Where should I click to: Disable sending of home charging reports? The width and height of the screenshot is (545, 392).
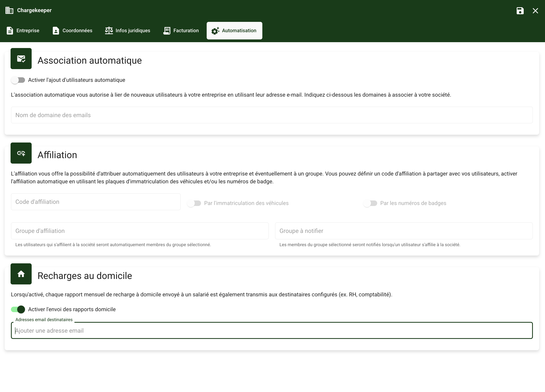(x=18, y=309)
